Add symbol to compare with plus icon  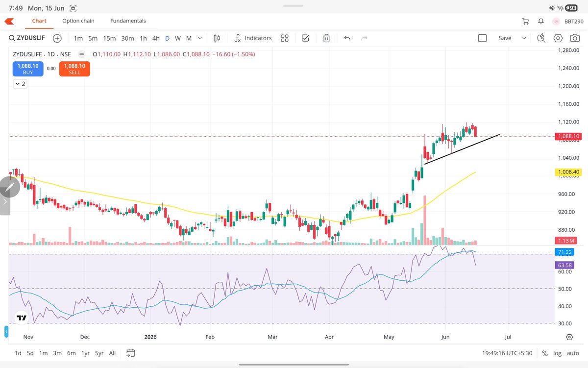pos(57,38)
